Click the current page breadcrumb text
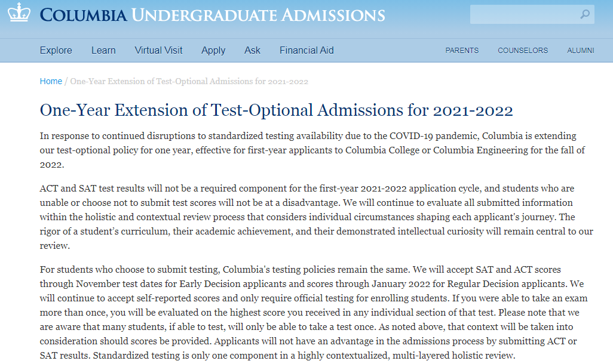Image resolution: width=613 pixels, height=364 pixels. coord(189,81)
